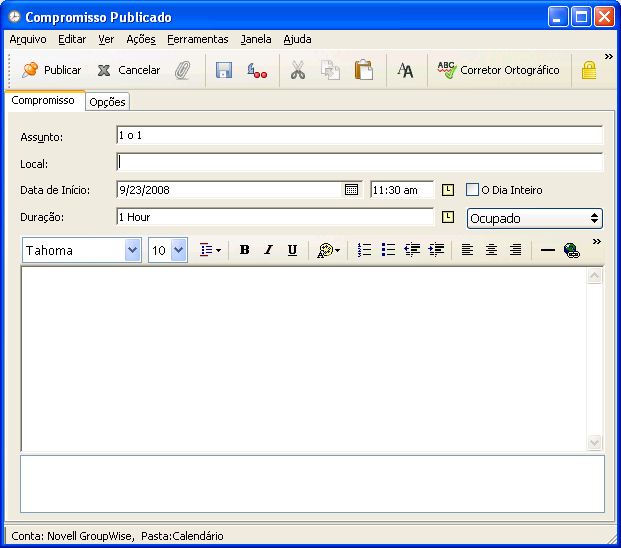Open the calendar picker icon
The height and width of the screenshot is (548, 621).
pyautogui.click(x=351, y=190)
